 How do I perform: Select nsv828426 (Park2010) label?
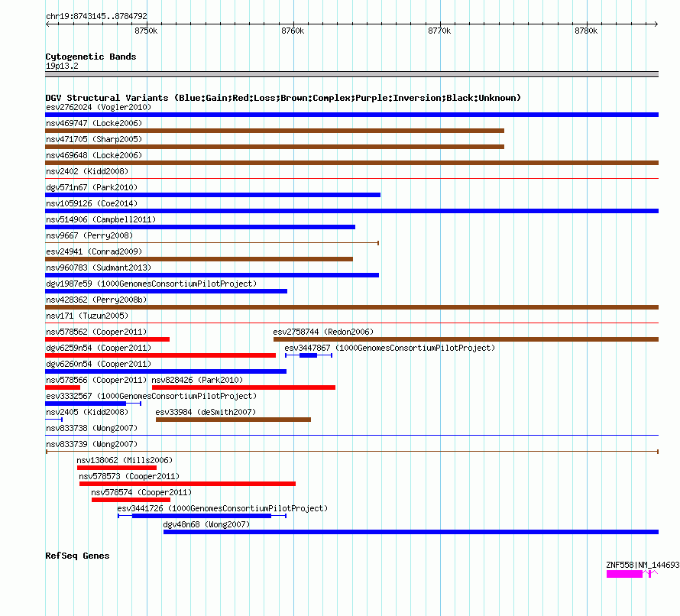197,380
